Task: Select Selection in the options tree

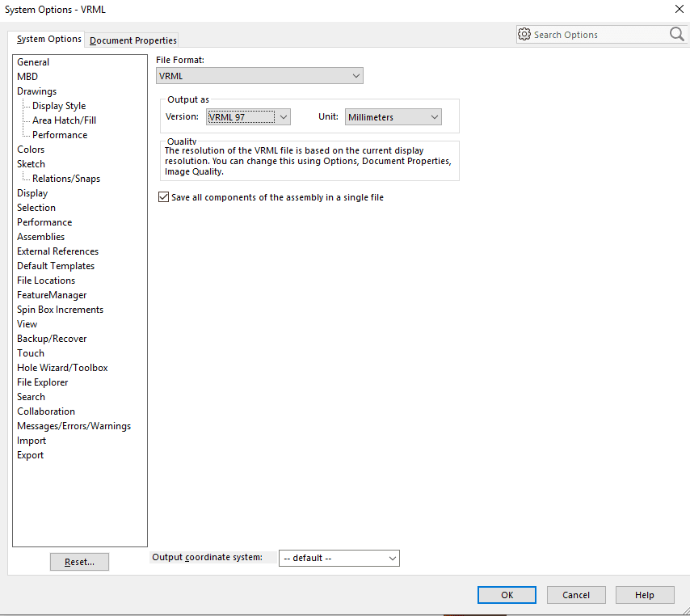Action: pyautogui.click(x=36, y=208)
